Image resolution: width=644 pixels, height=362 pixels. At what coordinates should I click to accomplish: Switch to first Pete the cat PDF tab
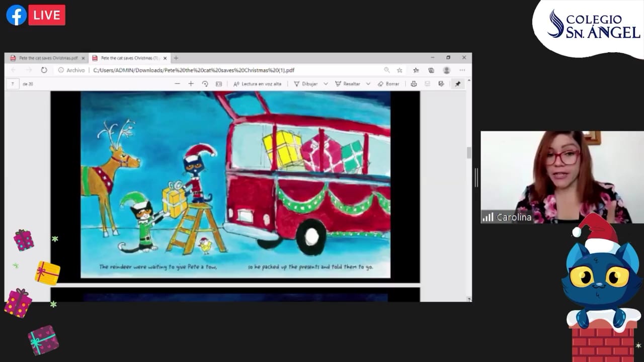click(x=47, y=58)
